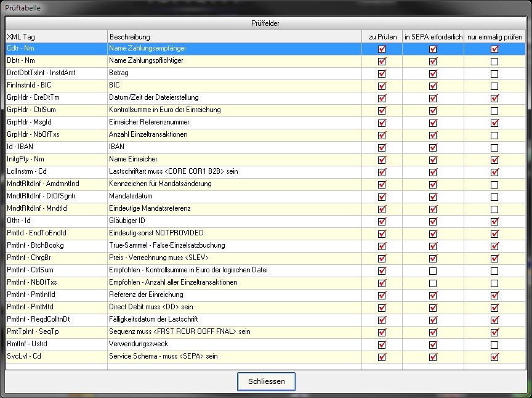The height and width of the screenshot is (398, 532).
Task: Enable 'nur einmalig prüfen' for DrctDbtTxInf - InstdAmt
Action: [494, 74]
